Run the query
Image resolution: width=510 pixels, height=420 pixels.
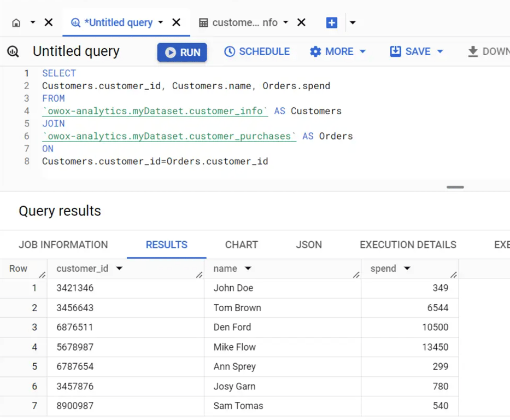pyautogui.click(x=182, y=52)
